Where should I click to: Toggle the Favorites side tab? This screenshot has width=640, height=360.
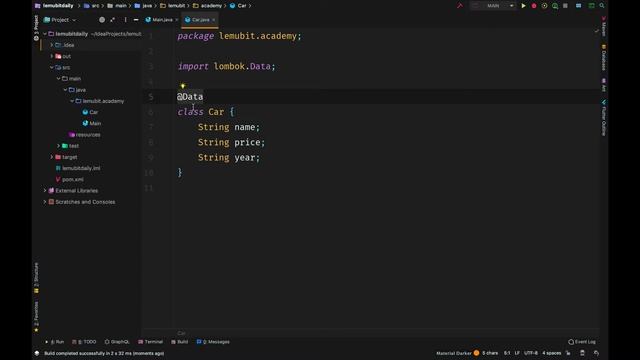pyautogui.click(x=36, y=316)
